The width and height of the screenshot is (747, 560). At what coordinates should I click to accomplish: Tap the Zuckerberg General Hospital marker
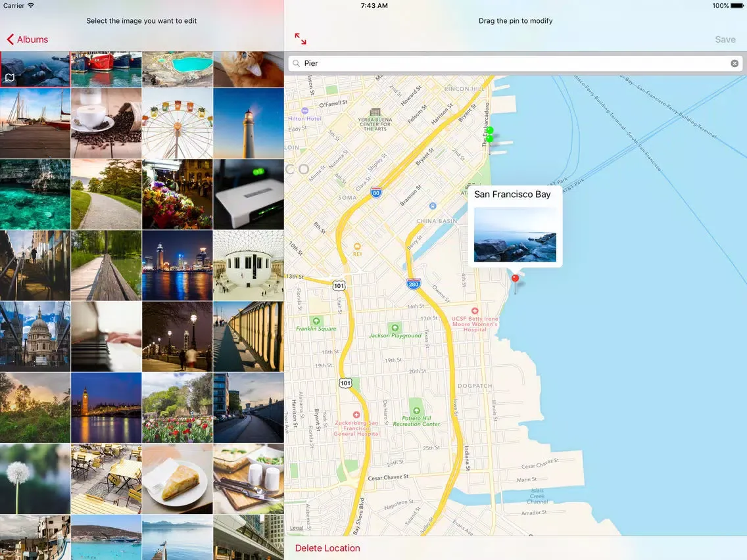click(356, 415)
